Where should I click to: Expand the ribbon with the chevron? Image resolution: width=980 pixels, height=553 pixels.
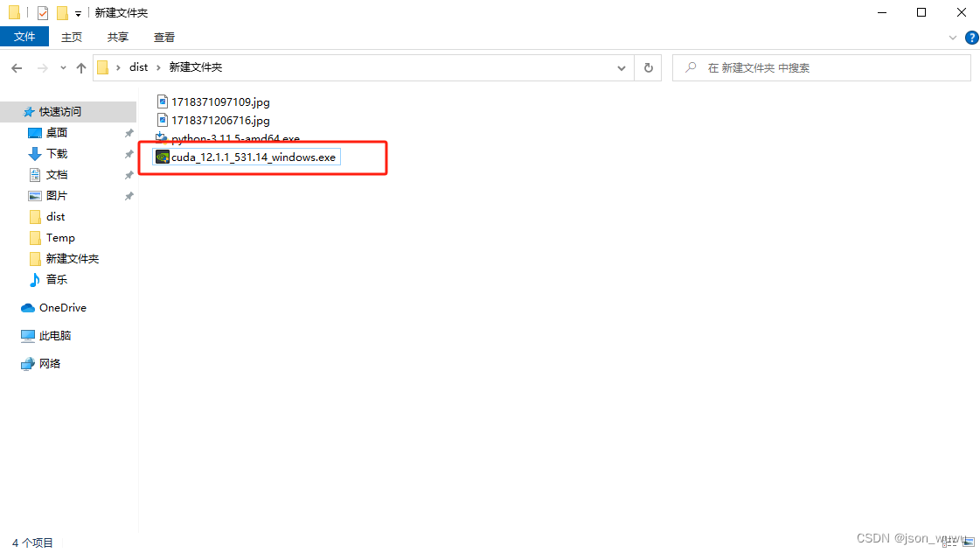click(x=953, y=38)
